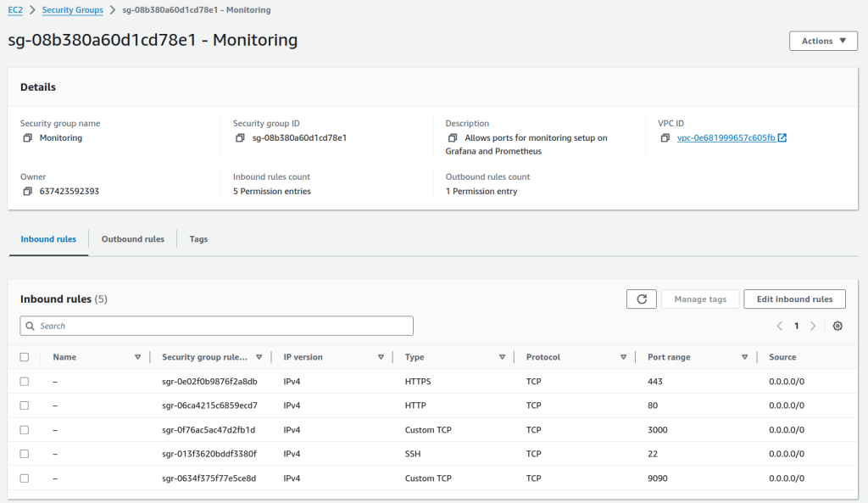Switch to the Outbound rules tab
The image size is (868, 503).
point(132,239)
